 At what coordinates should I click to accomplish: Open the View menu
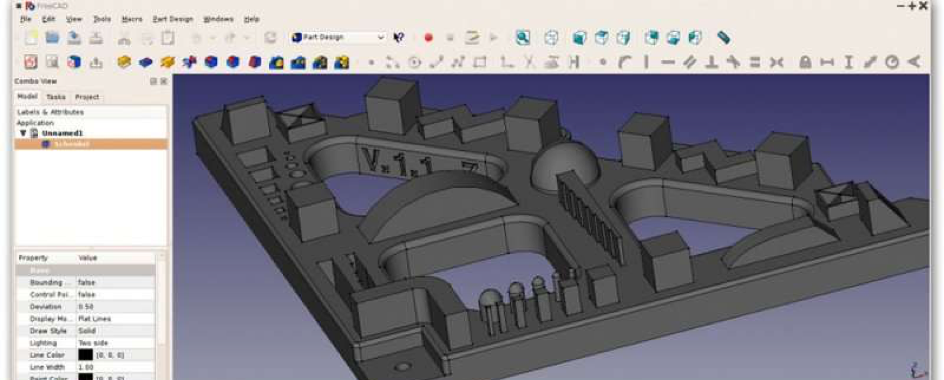(x=74, y=19)
